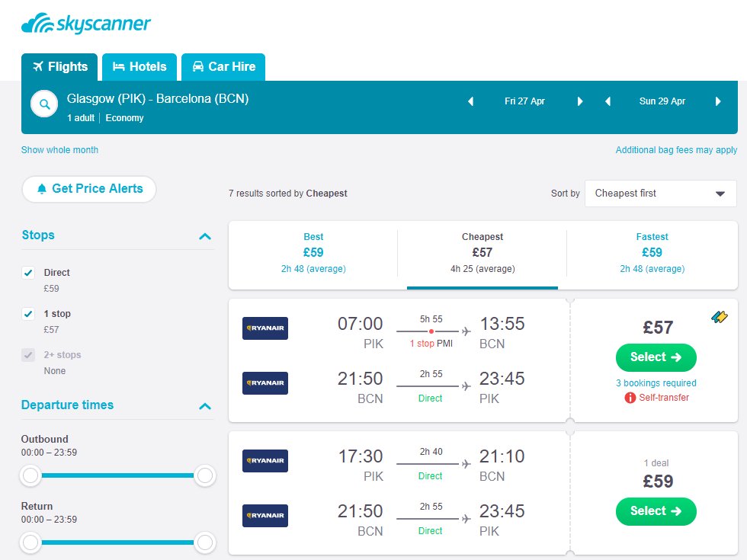Click the disabled 2+ stops checkbox
This screenshot has height=560, width=747.
click(x=27, y=354)
